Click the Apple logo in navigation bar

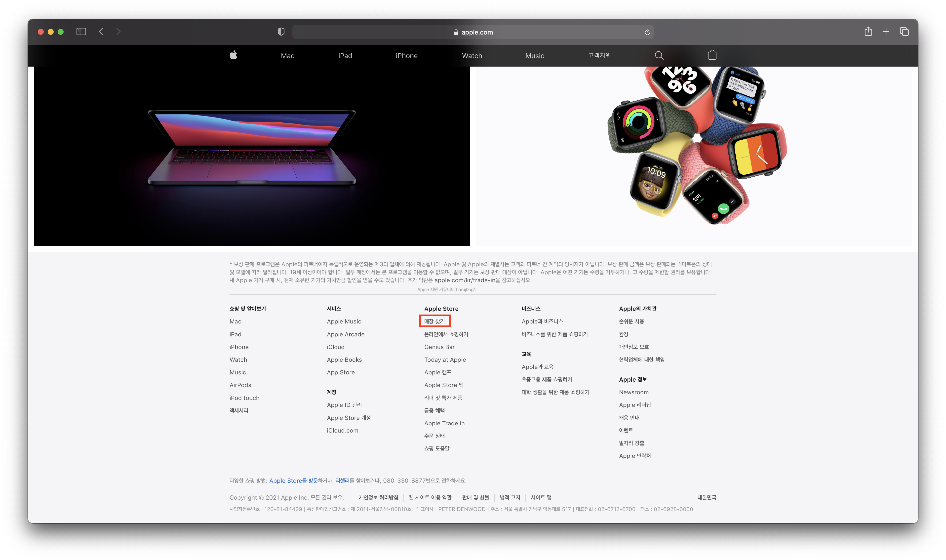(x=233, y=55)
